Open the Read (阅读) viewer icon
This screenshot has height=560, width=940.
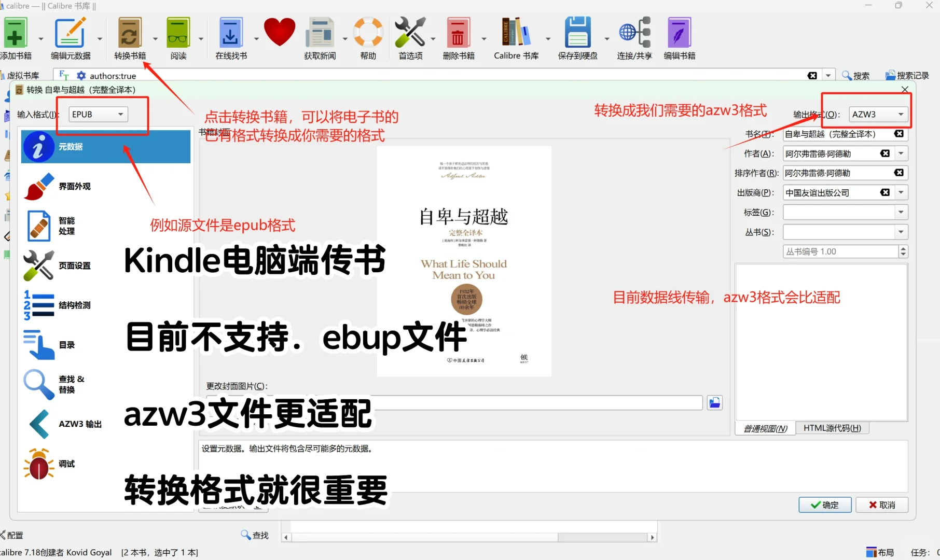point(178,33)
